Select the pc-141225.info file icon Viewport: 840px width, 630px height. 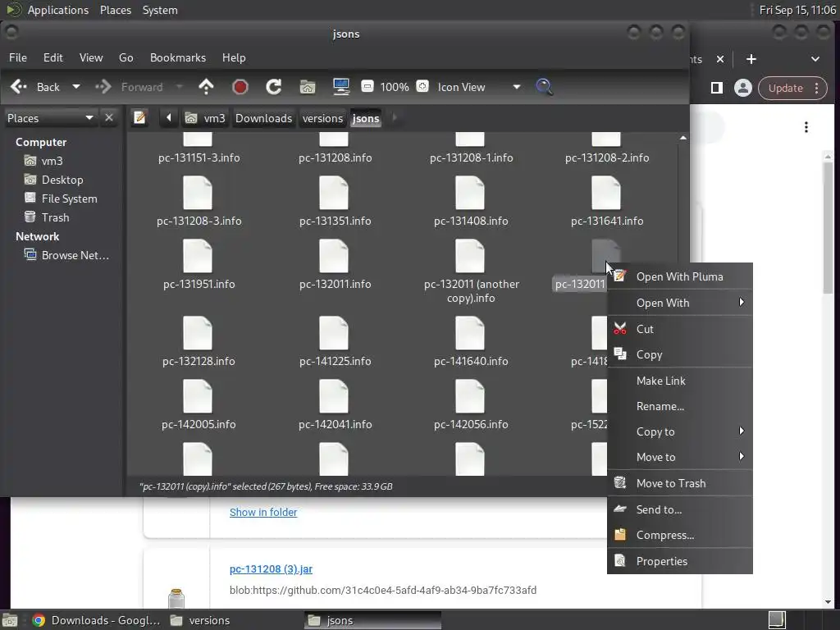(334, 333)
